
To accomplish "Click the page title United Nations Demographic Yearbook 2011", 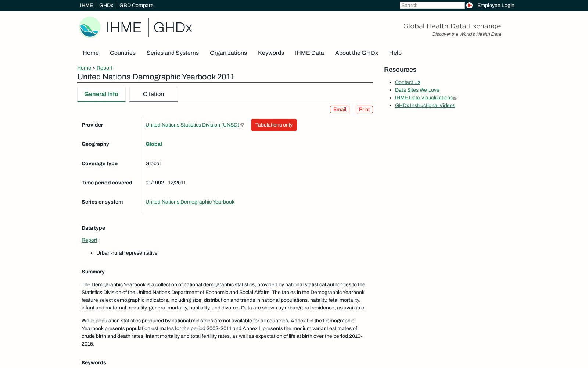I will click(x=156, y=77).
